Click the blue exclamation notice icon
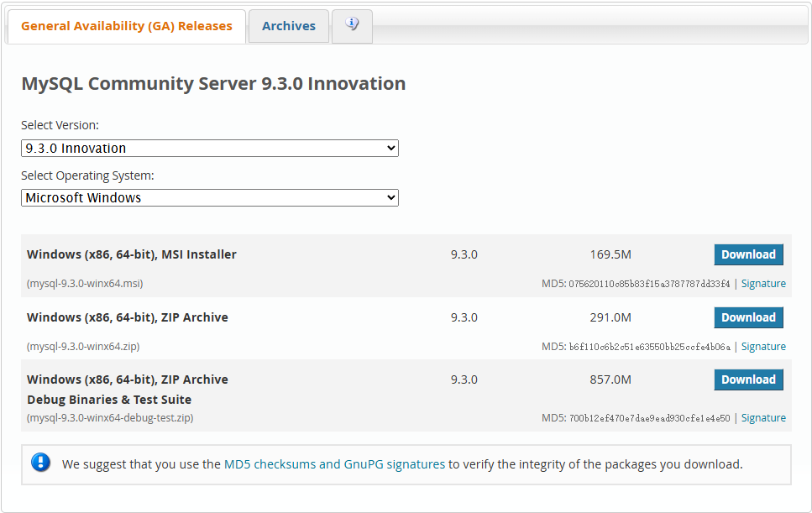This screenshot has height=513, width=812. (x=41, y=463)
